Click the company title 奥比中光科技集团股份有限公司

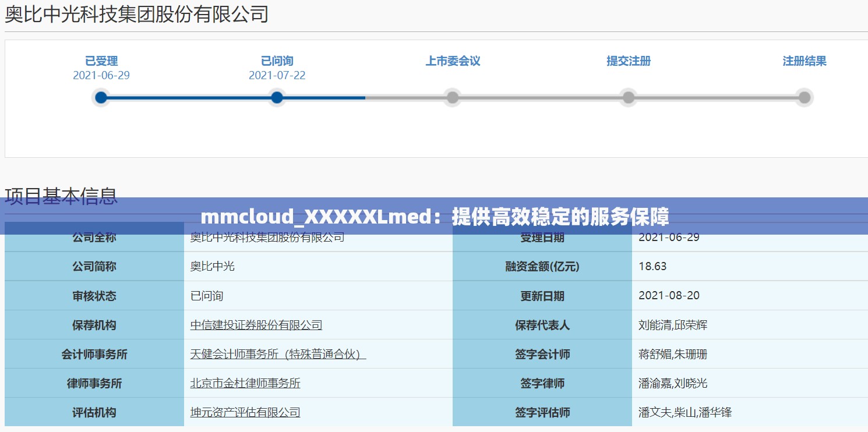(136, 14)
